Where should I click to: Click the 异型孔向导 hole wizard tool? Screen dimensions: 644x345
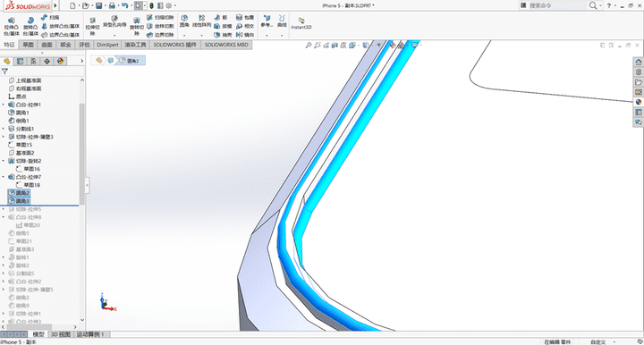point(114,21)
